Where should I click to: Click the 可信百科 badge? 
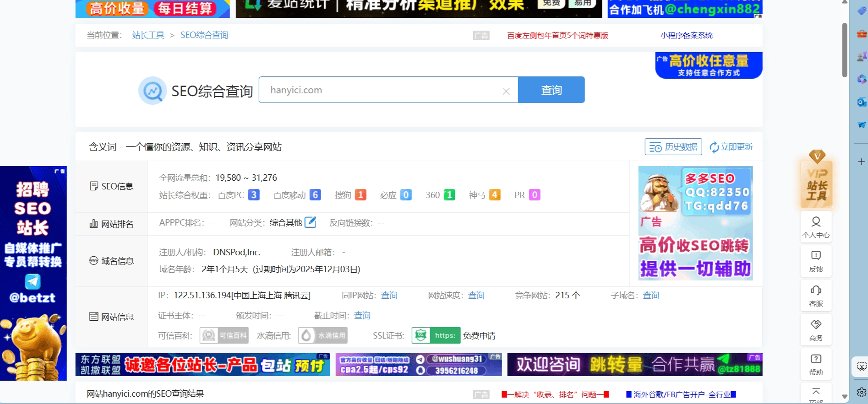tap(224, 335)
